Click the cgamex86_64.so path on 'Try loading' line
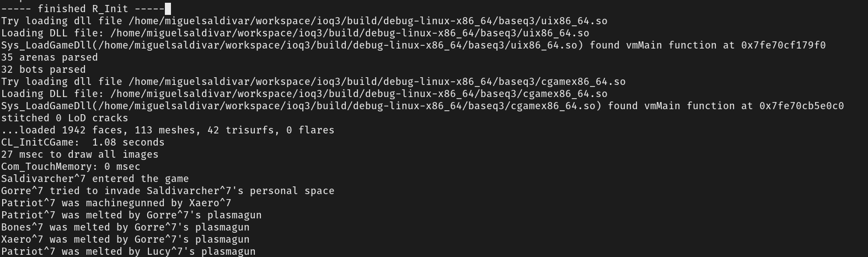 pyautogui.click(x=377, y=82)
